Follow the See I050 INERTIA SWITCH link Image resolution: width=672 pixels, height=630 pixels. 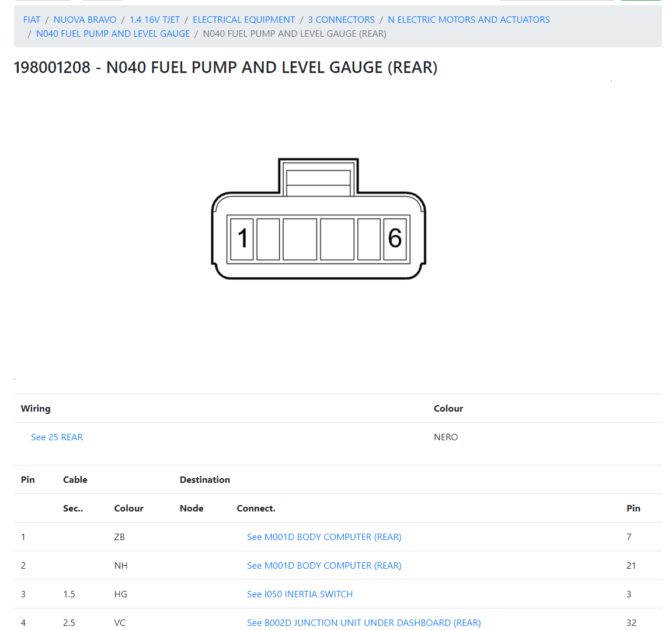[300, 594]
